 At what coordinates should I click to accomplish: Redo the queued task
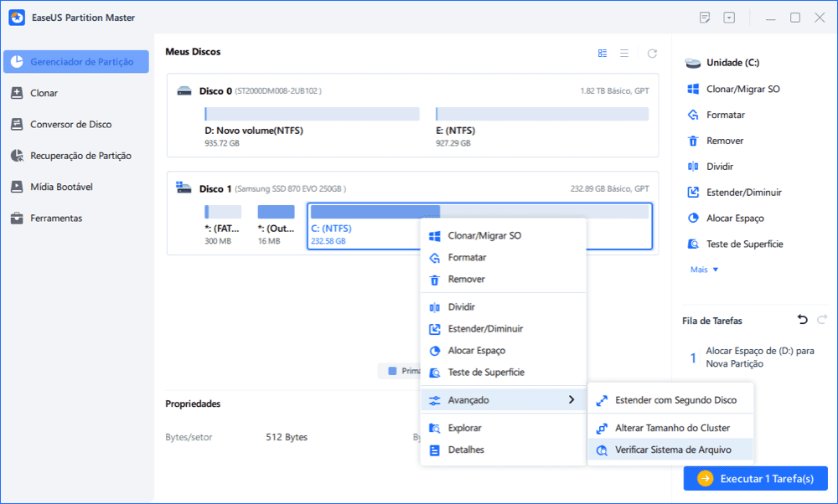(x=822, y=320)
